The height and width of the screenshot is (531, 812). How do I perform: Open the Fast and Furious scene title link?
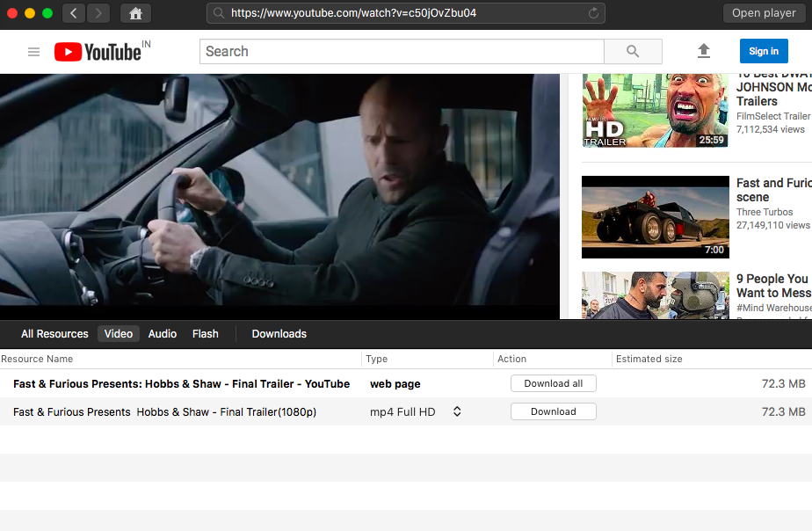[773, 190]
